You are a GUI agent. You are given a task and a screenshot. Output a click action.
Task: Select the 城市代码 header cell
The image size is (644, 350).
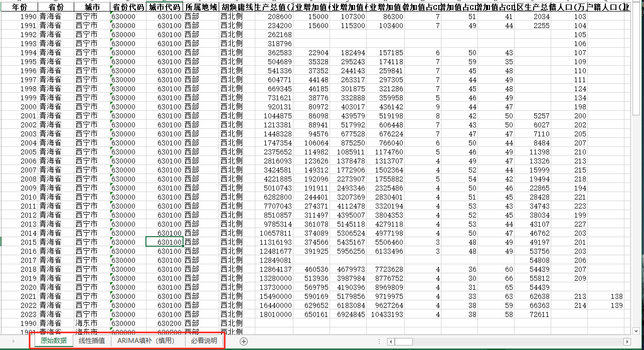pyautogui.click(x=164, y=7)
